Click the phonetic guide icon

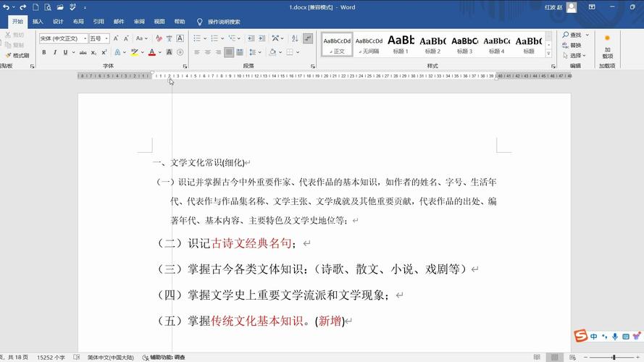pyautogui.click(x=170, y=38)
